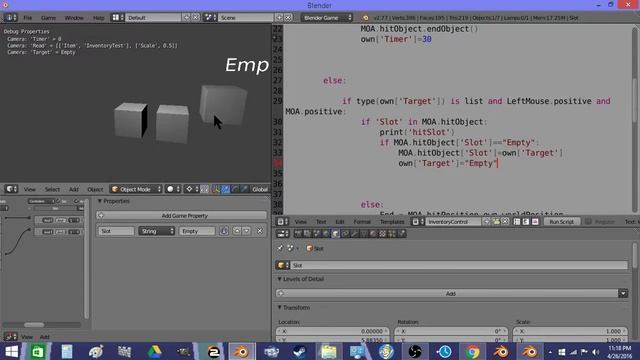Click Add Game Property button
Image resolution: width=640 pixels, height=360 pixels.
pos(182,216)
